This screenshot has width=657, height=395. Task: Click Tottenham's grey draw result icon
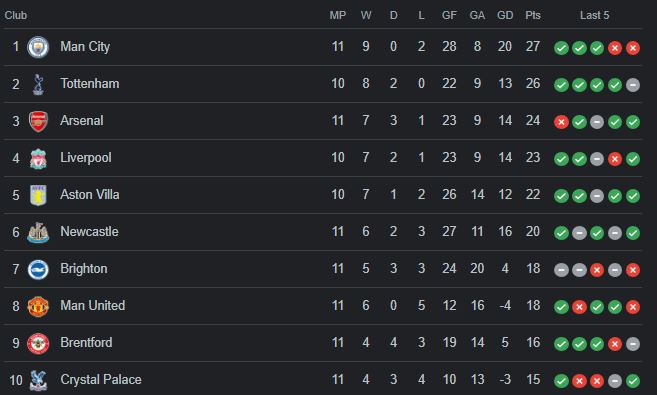pos(633,85)
